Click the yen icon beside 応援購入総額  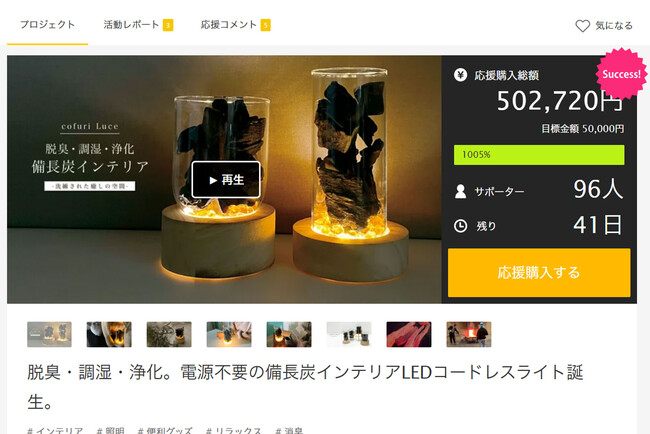pos(461,75)
